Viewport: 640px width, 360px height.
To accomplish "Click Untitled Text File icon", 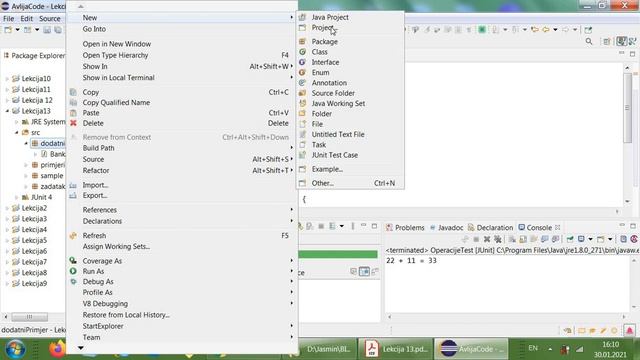I will coord(302,134).
